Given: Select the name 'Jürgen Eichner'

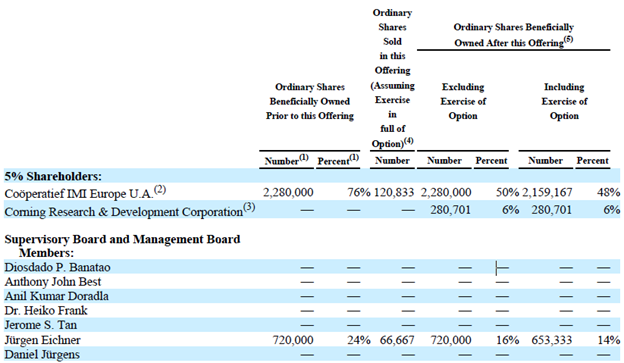Looking at the screenshot, I should [43, 340].
